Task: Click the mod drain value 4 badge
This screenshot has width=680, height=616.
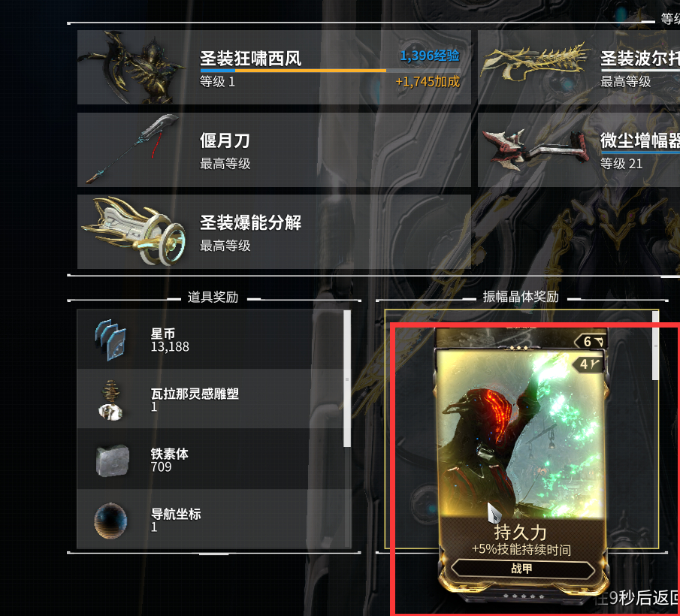Action: (588, 364)
